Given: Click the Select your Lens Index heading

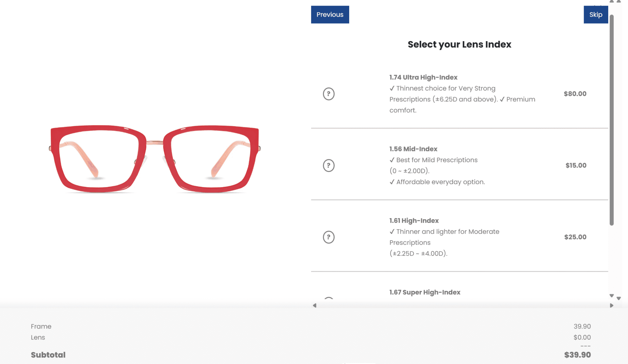Looking at the screenshot, I should [459, 45].
